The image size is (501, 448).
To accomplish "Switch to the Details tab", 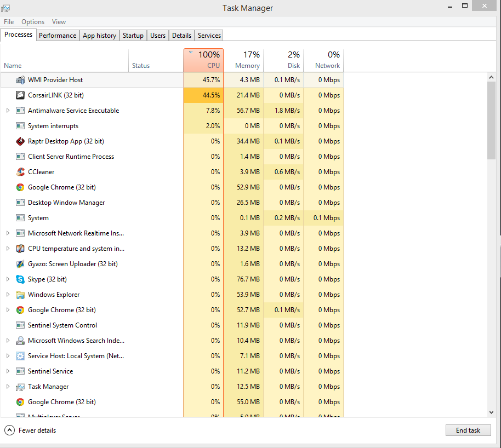I will [181, 36].
